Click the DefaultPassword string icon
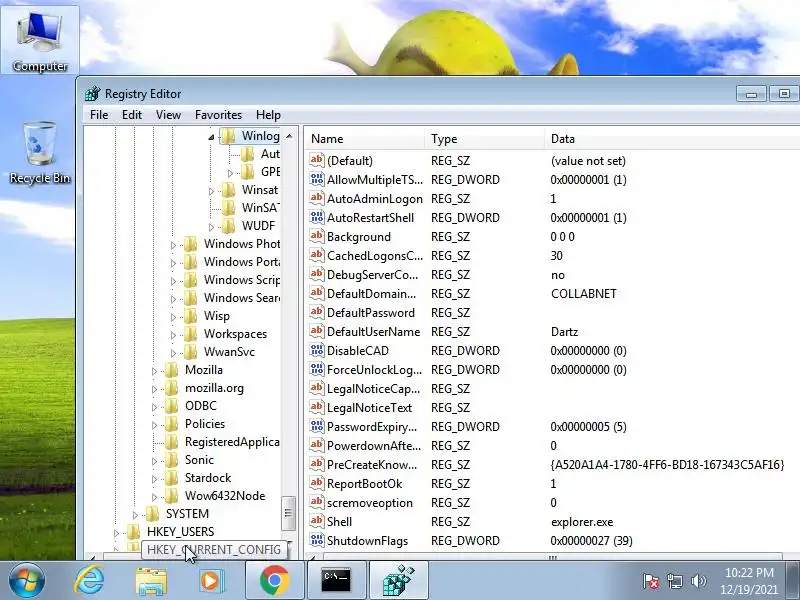 [x=316, y=312]
